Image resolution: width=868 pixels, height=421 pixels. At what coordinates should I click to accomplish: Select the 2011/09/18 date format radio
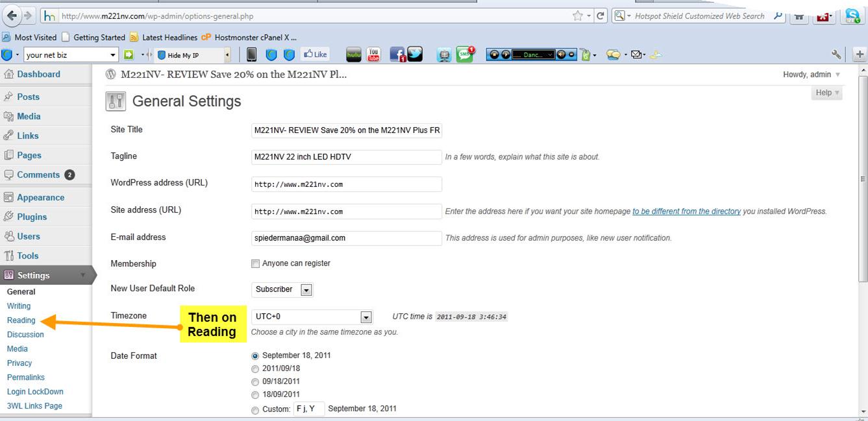coord(255,368)
